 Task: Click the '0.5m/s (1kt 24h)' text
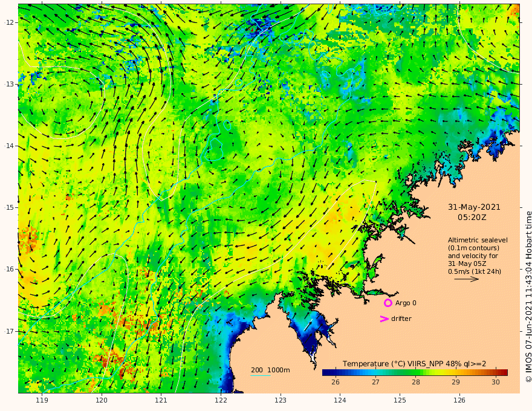point(475,271)
